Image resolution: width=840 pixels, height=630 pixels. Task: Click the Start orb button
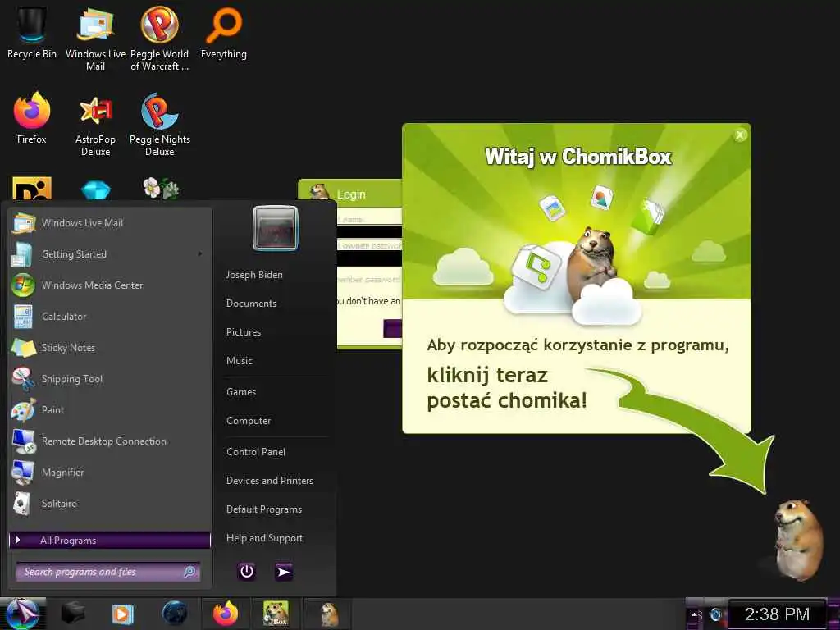[x=22, y=614]
